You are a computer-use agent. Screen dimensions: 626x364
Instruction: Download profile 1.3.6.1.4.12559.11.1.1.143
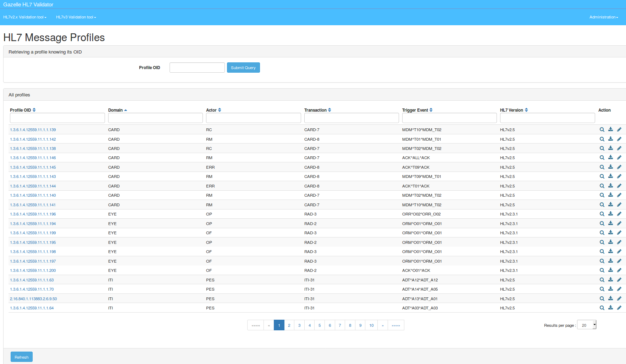tap(610, 176)
